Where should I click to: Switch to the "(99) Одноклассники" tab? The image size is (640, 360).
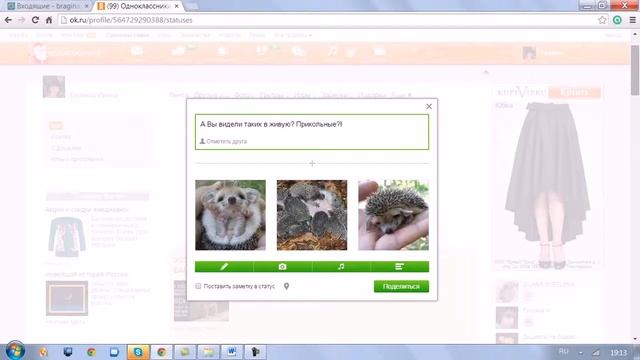pos(138,6)
